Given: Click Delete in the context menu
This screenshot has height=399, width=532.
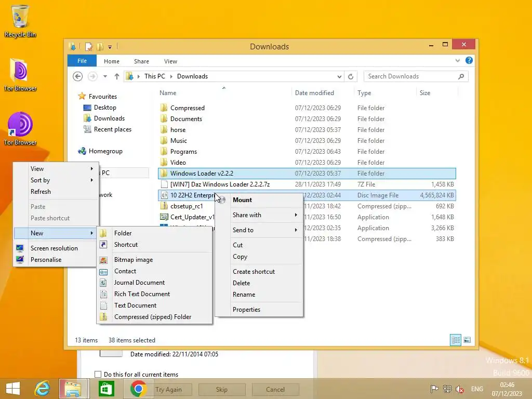Looking at the screenshot, I should 259,283.
